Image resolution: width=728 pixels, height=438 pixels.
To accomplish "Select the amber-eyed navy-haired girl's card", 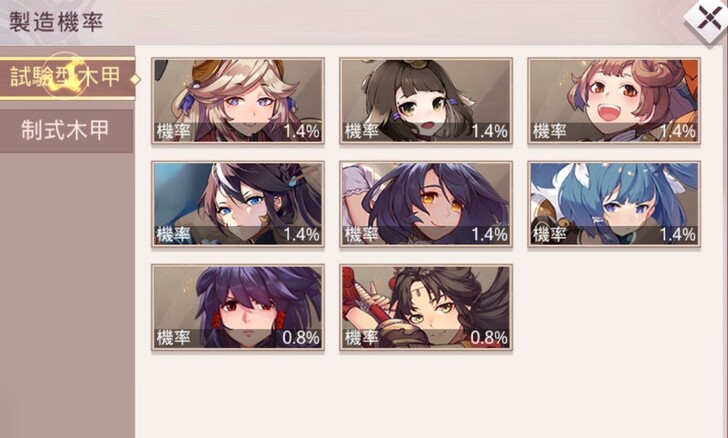I will tap(426, 204).
